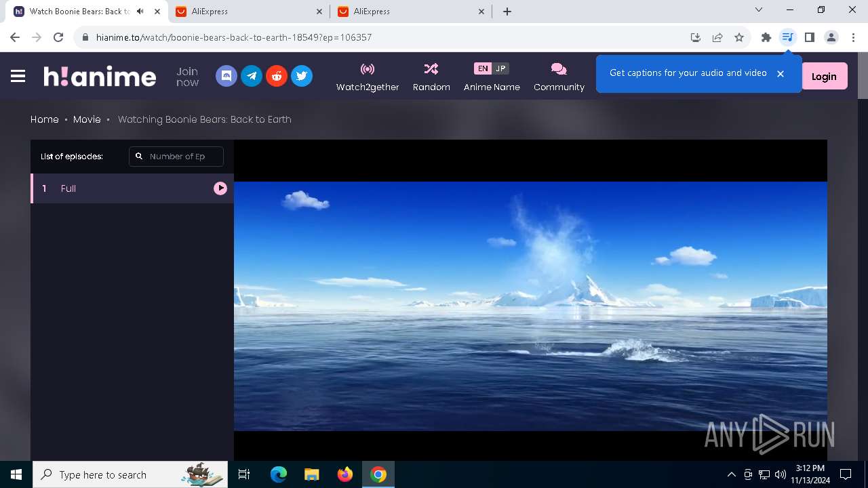Open Watch2gether
Screen dimensions: 868x488
(368, 77)
